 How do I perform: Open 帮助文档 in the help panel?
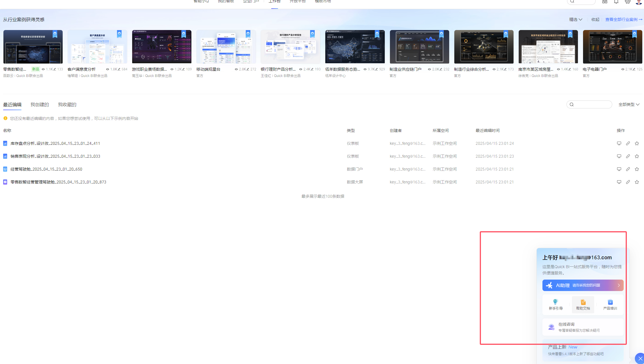point(583,304)
